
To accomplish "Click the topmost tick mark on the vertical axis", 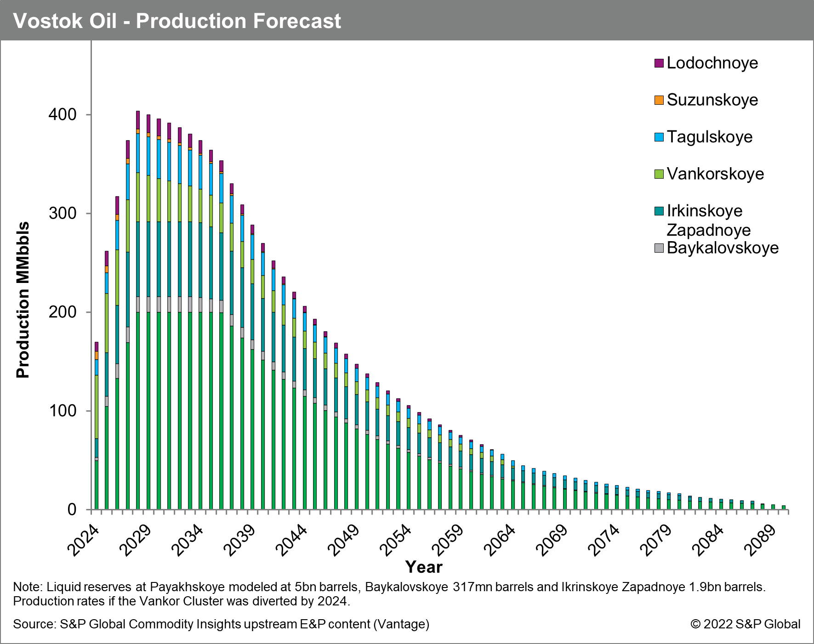I will (89, 115).
